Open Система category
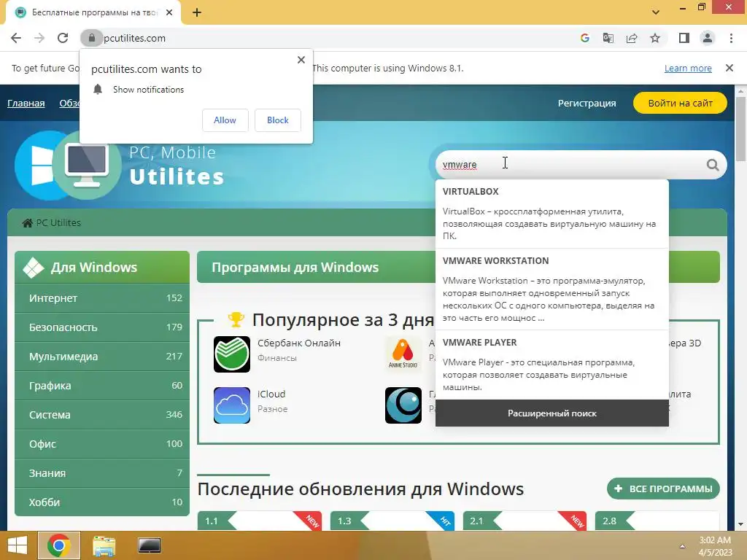This screenshot has width=747, height=560. [102, 415]
